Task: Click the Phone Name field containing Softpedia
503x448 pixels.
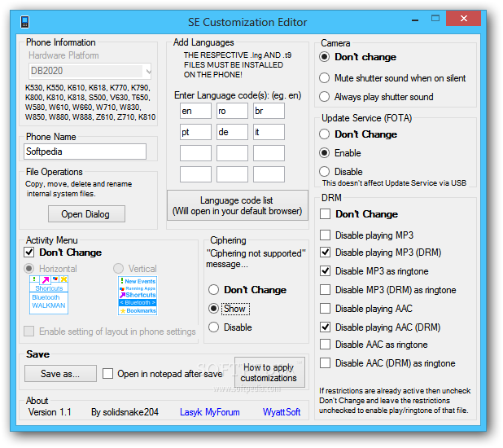Action: pyautogui.click(x=85, y=152)
